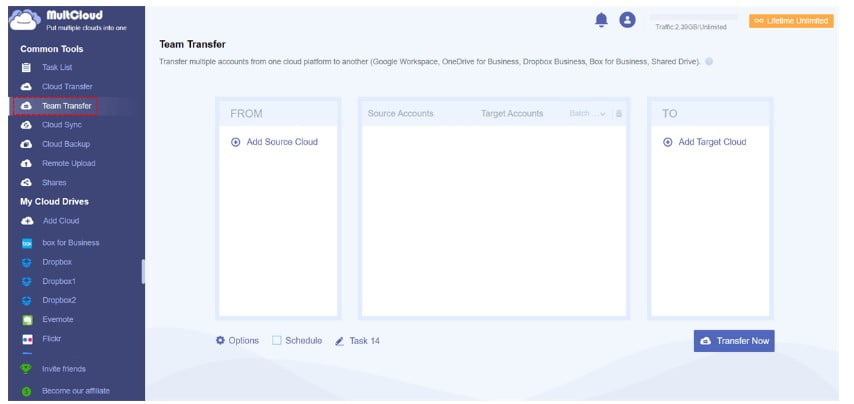Click Add Target Cloud link
The image size is (854, 404).
pos(712,142)
